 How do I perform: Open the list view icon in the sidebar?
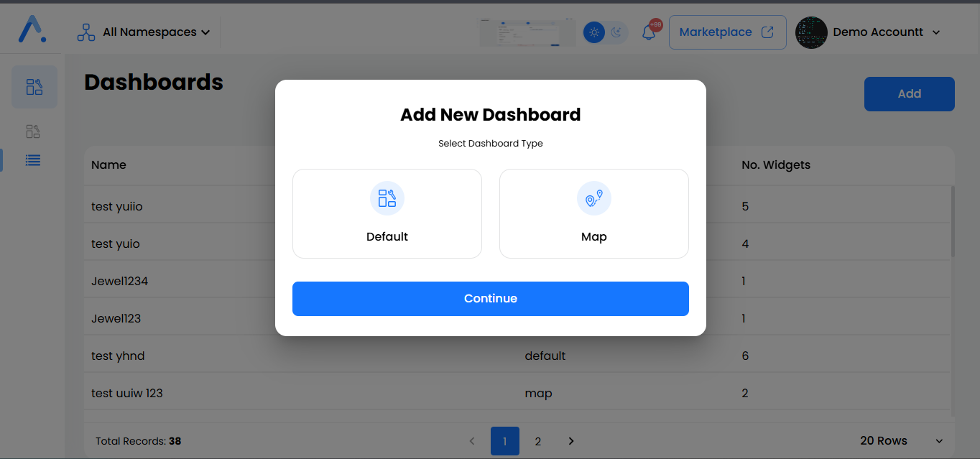click(x=32, y=160)
